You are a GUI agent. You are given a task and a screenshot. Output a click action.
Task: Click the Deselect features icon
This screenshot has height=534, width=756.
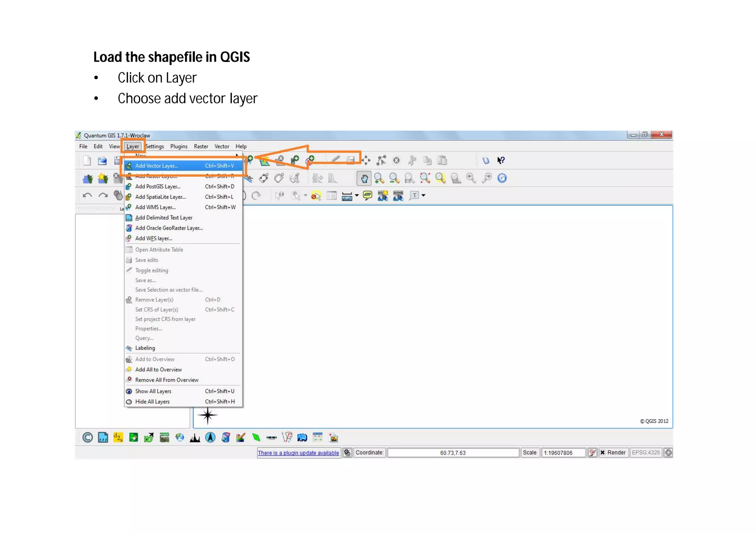tap(316, 196)
